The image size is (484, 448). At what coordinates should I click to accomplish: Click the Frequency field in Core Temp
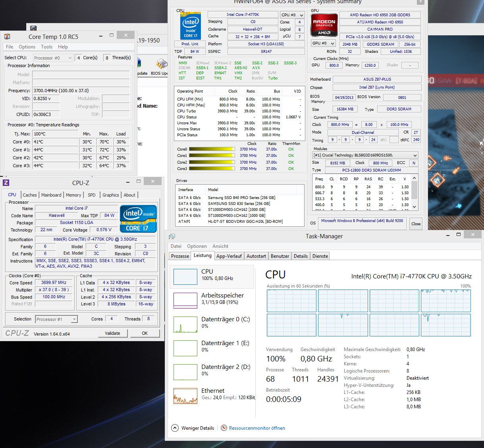pos(81,91)
